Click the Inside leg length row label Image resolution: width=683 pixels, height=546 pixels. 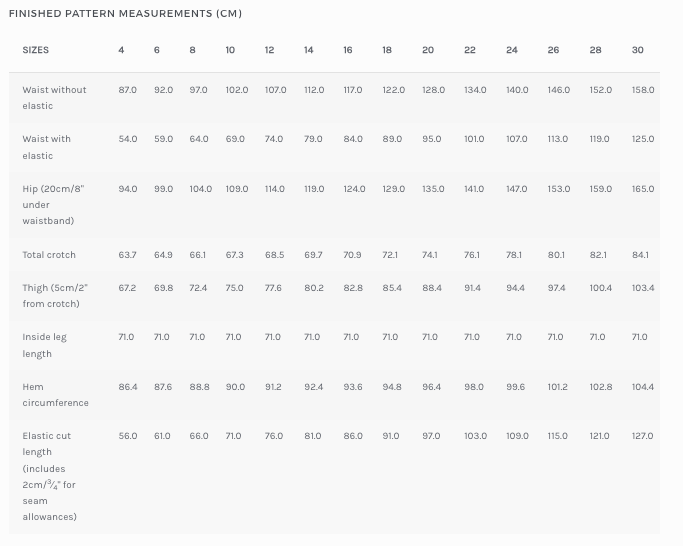pyautogui.click(x=44, y=345)
